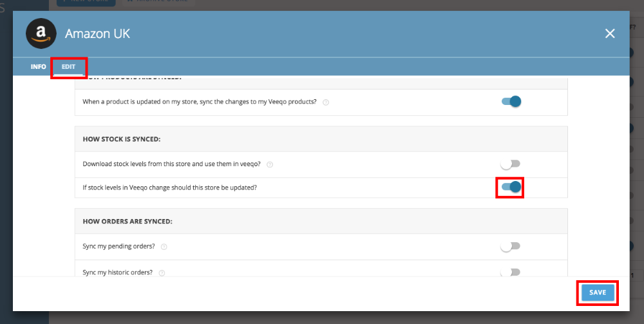
Task: Close the Amazon UK dialog
Action: [x=610, y=33]
